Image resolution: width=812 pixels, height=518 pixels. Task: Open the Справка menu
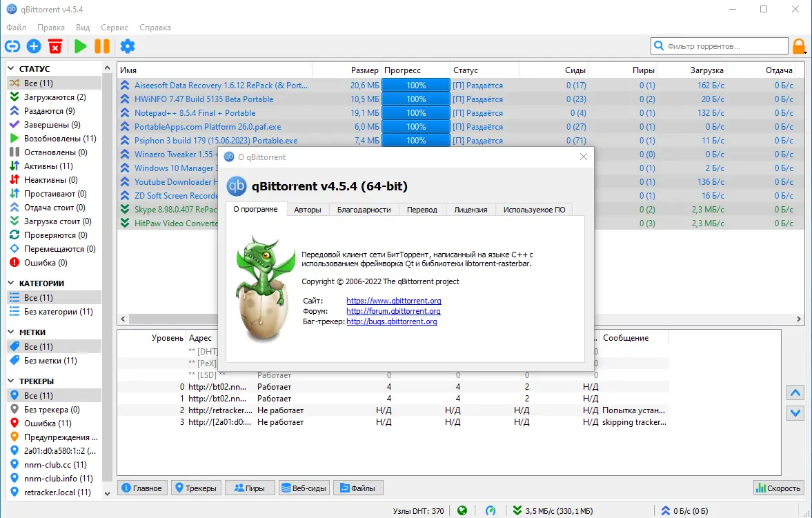155,28
